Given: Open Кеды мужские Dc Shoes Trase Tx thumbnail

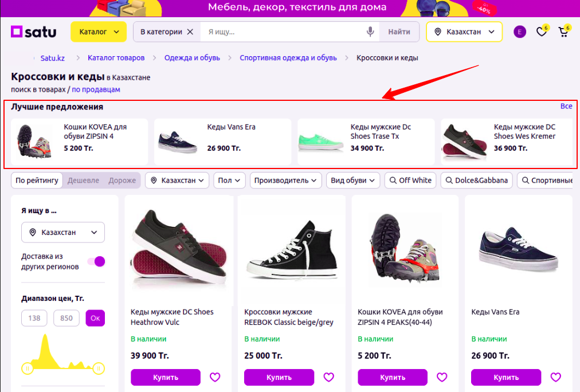Looking at the screenshot, I should click(x=321, y=142).
